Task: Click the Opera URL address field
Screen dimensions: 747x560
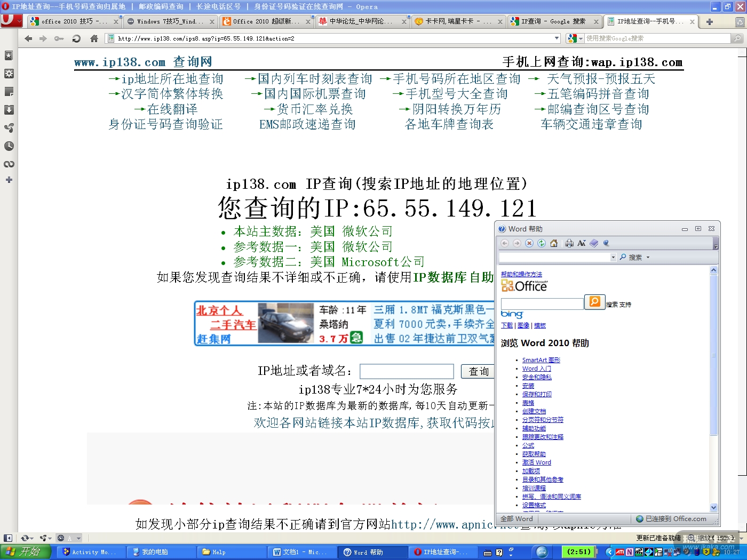Action: point(333,38)
